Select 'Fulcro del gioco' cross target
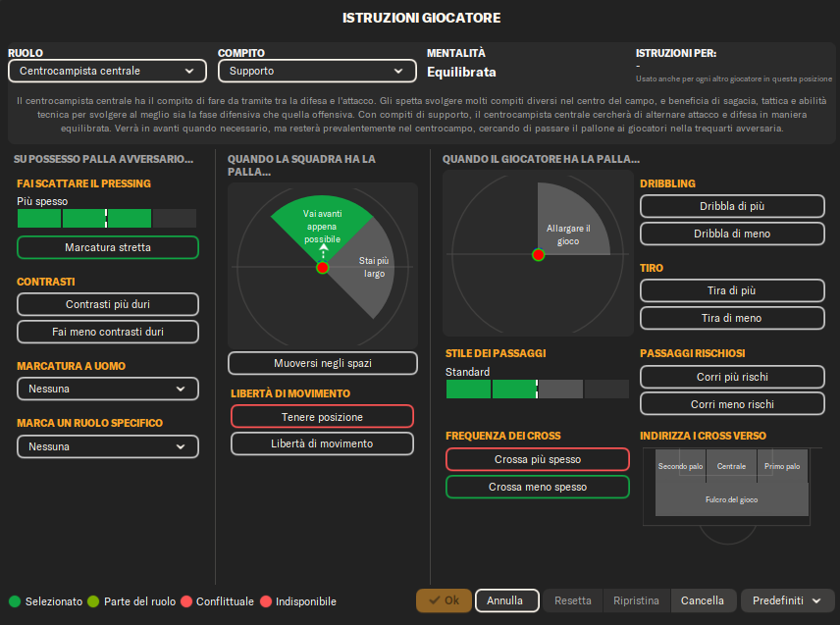This screenshot has width=840, height=625. 731,499
